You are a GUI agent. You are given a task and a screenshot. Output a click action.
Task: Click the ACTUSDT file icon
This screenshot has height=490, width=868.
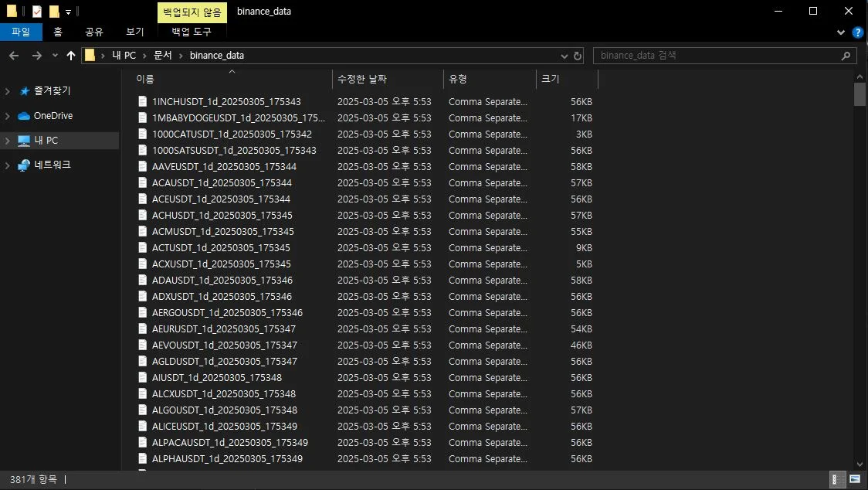[x=142, y=248]
